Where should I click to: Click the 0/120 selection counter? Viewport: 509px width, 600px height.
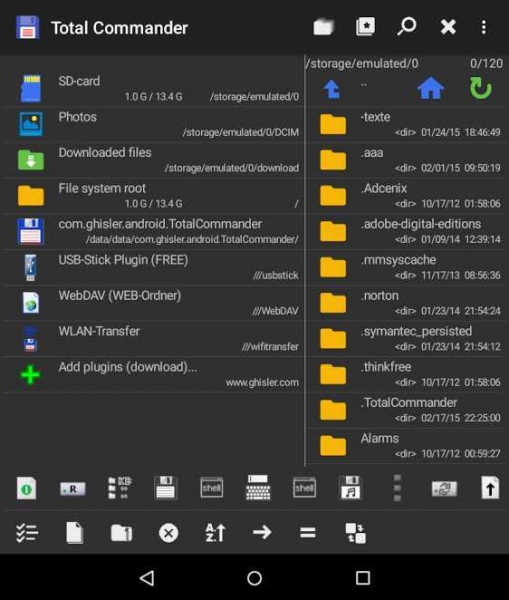[486, 64]
